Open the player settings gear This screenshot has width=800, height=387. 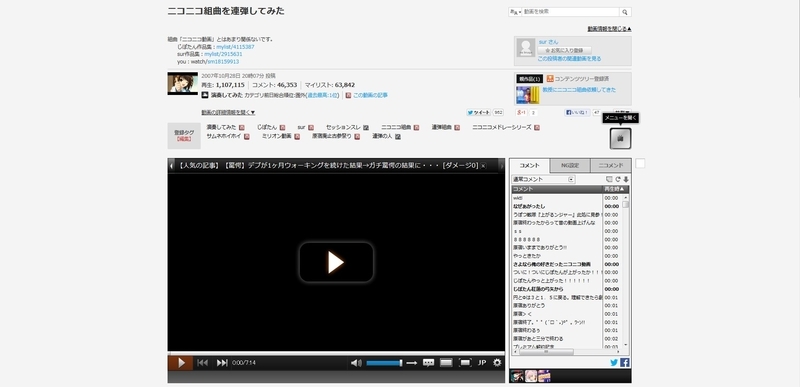pyautogui.click(x=497, y=363)
